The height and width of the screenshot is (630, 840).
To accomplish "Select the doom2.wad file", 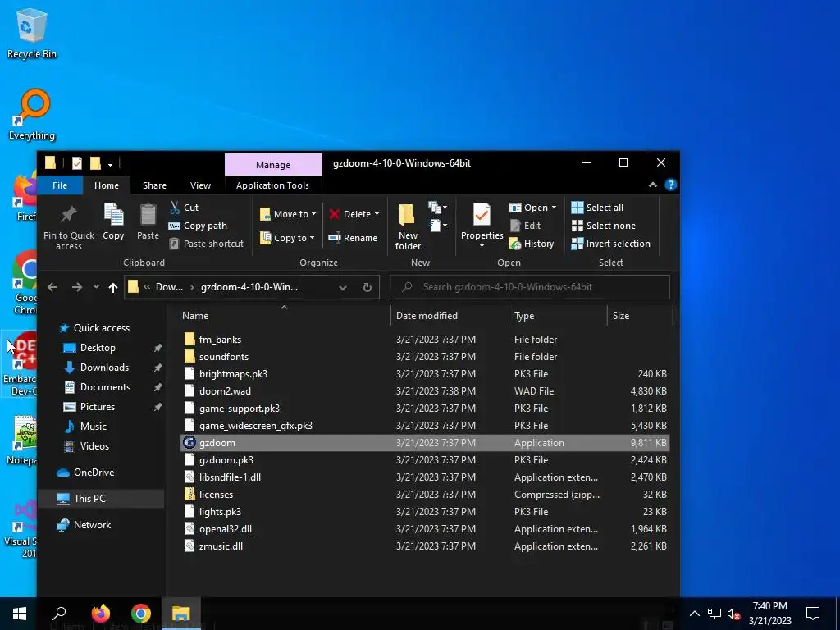I will coord(425,391).
